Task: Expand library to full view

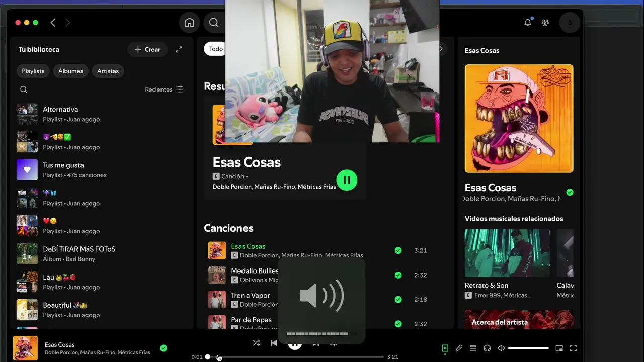Action: pyautogui.click(x=179, y=49)
